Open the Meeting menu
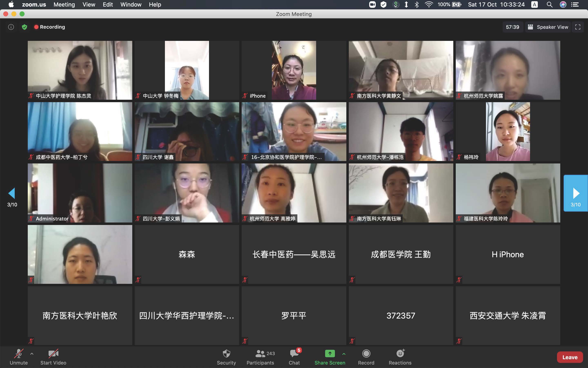The height and width of the screenshot is (368, 588). coord(64,4)
